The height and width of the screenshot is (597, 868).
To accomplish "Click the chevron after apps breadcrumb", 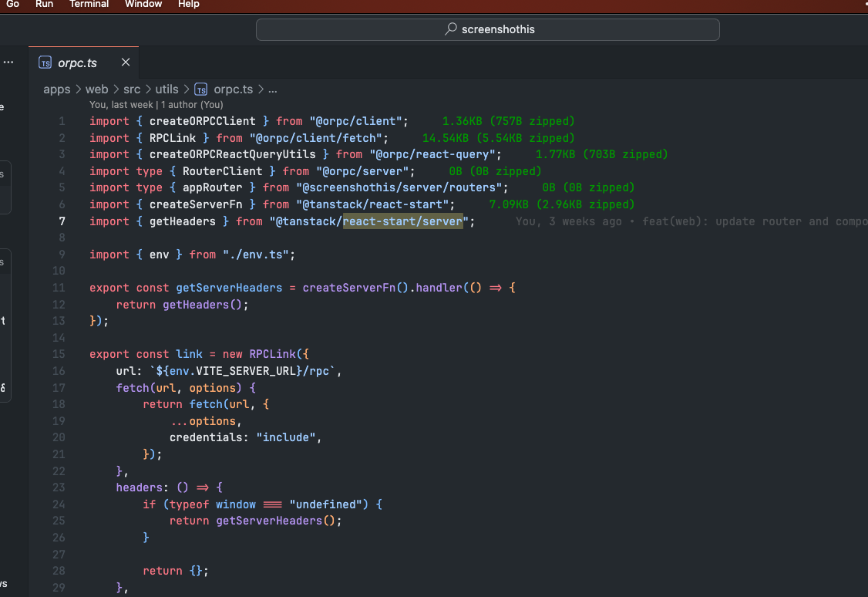I will [78, 89].
